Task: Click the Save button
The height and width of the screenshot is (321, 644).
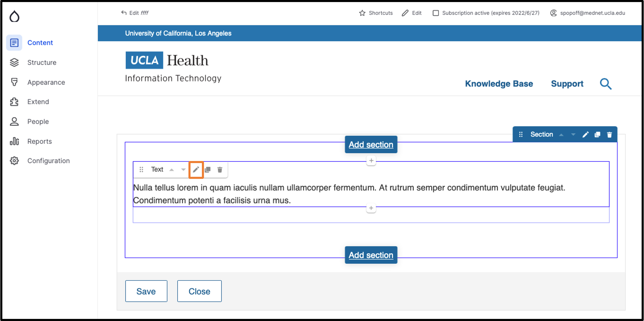Action: (x=146, y=291)
